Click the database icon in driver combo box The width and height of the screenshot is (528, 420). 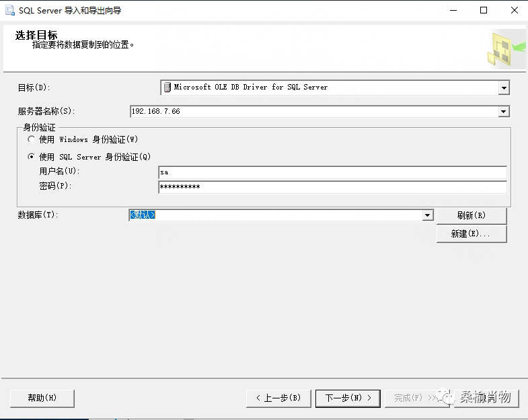(x=167, y=87)
